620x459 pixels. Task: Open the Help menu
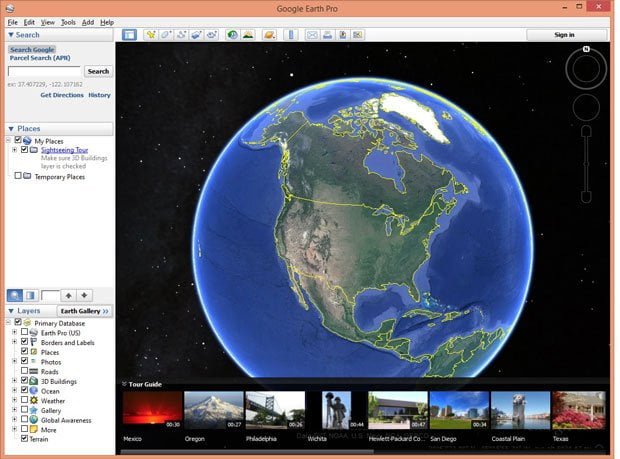107,22
